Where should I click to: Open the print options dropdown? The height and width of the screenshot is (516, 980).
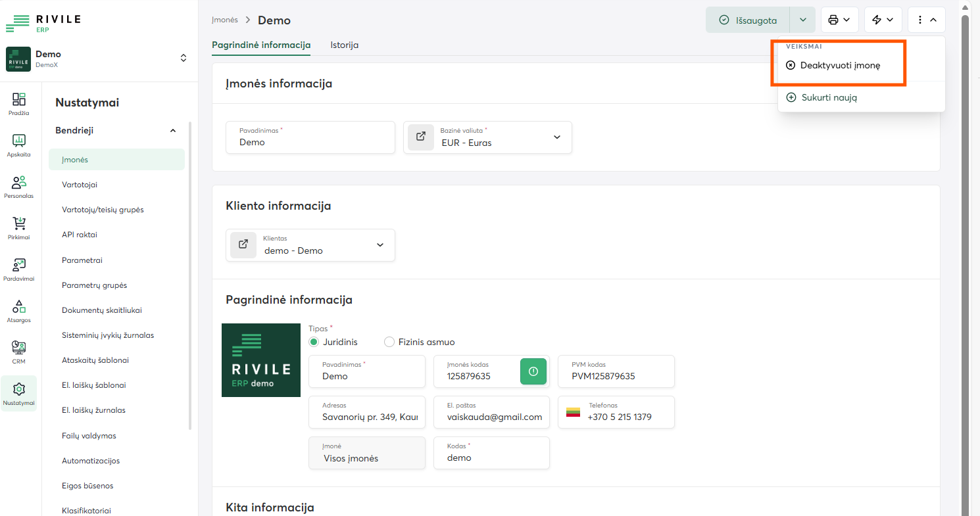(839, 20)
